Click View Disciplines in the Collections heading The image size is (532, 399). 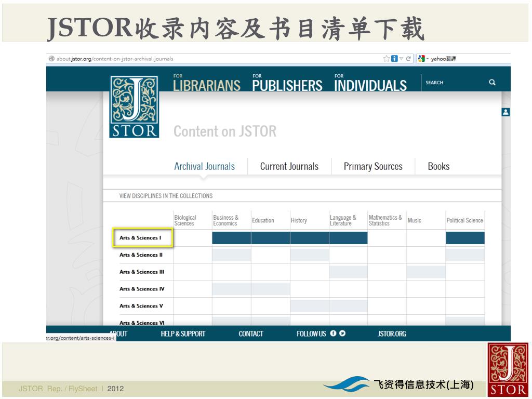coord(166,196)
